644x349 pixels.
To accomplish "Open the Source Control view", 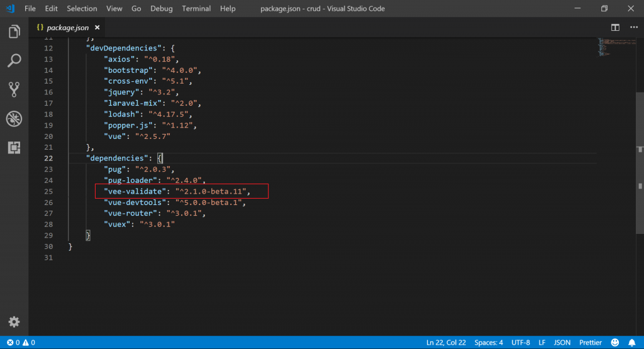I will click(x=14, y=89).
